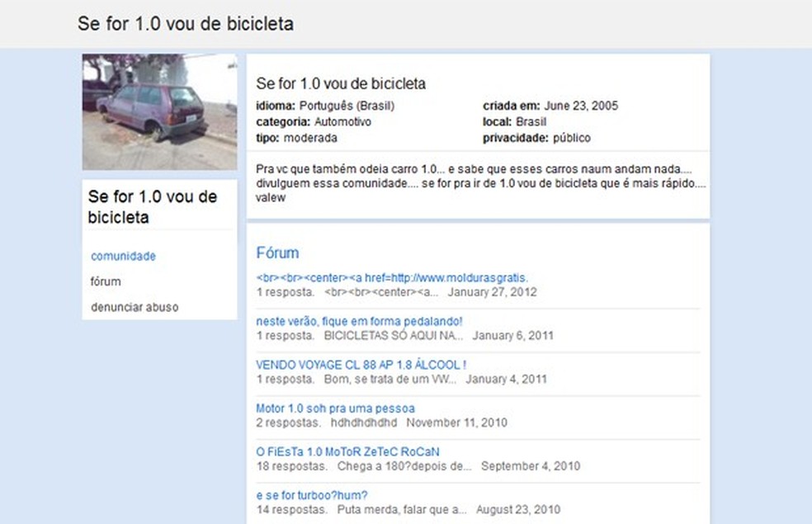Open the community car photo thumbnail
The image size is (812, 524).
tap(159, 112)
